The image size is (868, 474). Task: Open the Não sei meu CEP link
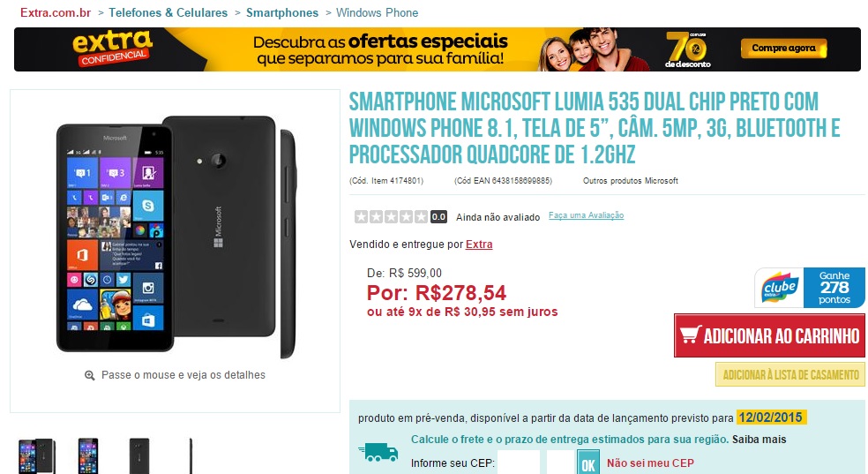click(650, 463)
